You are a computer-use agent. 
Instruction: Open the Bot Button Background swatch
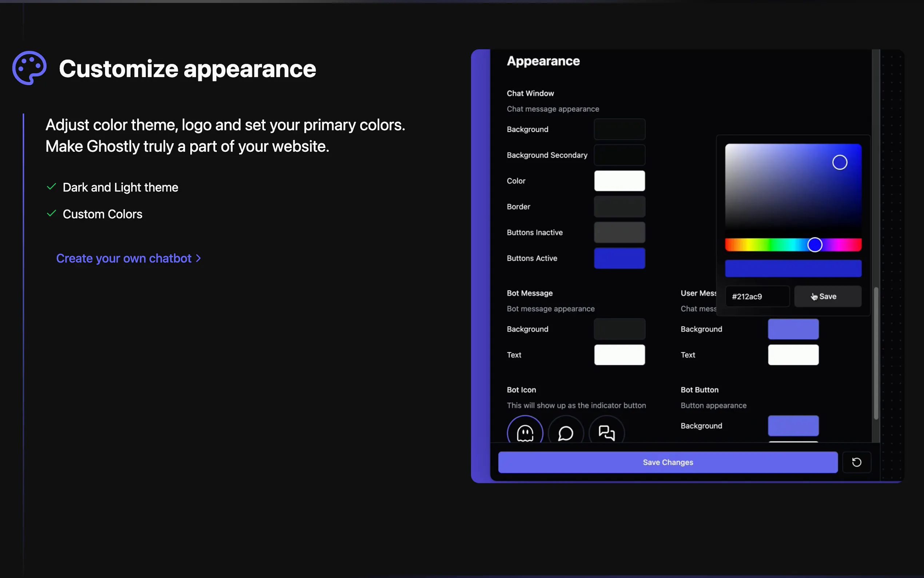click(x=793, y=425)
